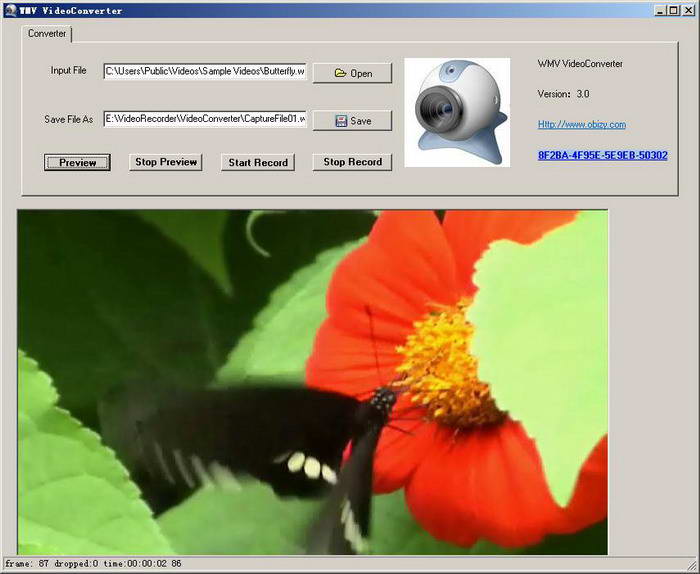700x574 pixels.
Task: Open the Http://www.obizy.com link
Action: [x=582, y=125]
